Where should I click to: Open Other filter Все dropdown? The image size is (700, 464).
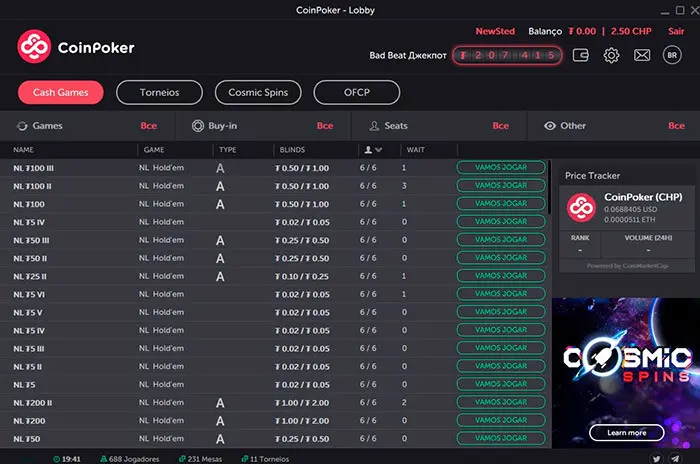pos(676,126)
